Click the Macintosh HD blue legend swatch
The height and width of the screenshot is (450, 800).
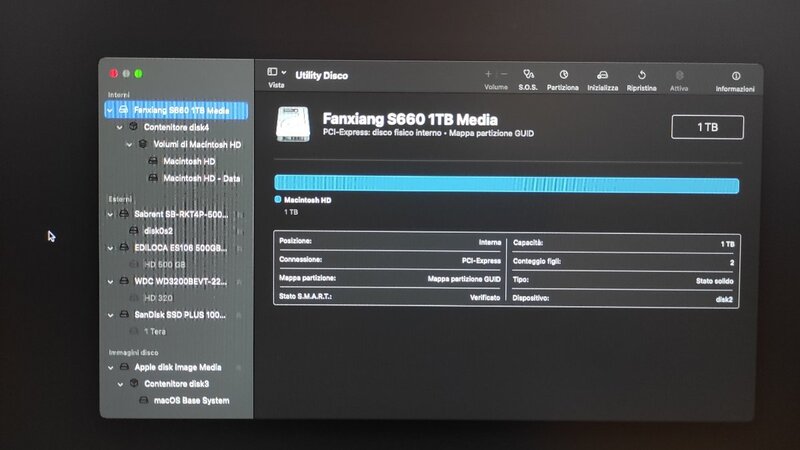pos(278,199)
